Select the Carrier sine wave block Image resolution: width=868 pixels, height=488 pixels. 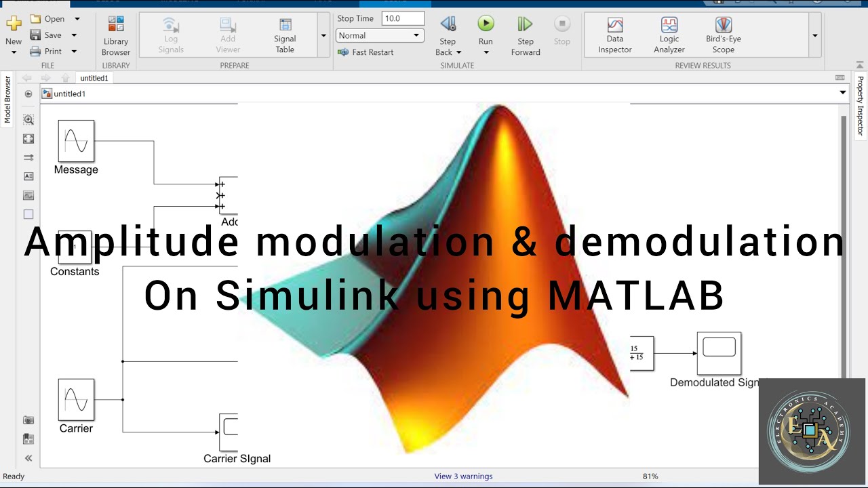(x=76, y=399)
